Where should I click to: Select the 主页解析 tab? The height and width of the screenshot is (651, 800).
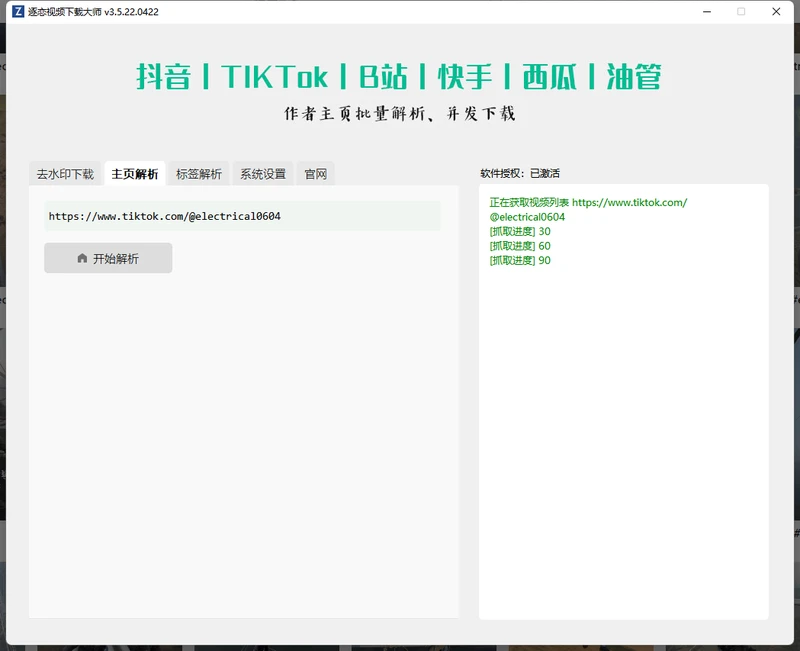tap(135, 174)
